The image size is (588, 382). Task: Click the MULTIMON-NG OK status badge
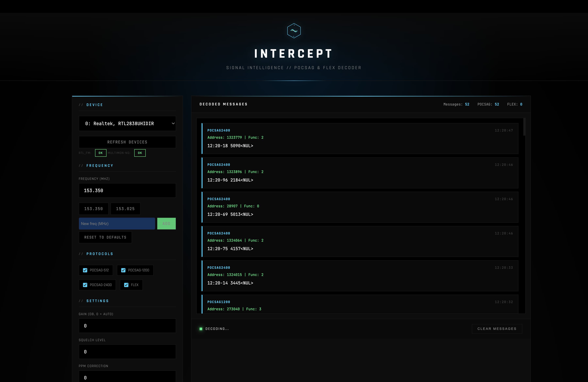[x=140, y=153]
